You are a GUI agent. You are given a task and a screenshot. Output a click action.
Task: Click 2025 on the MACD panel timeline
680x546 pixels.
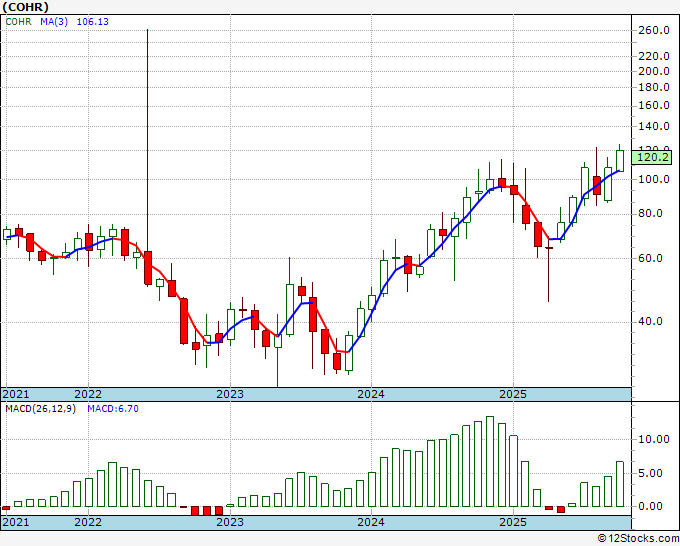pyautogui.click(x=513, y=522)
